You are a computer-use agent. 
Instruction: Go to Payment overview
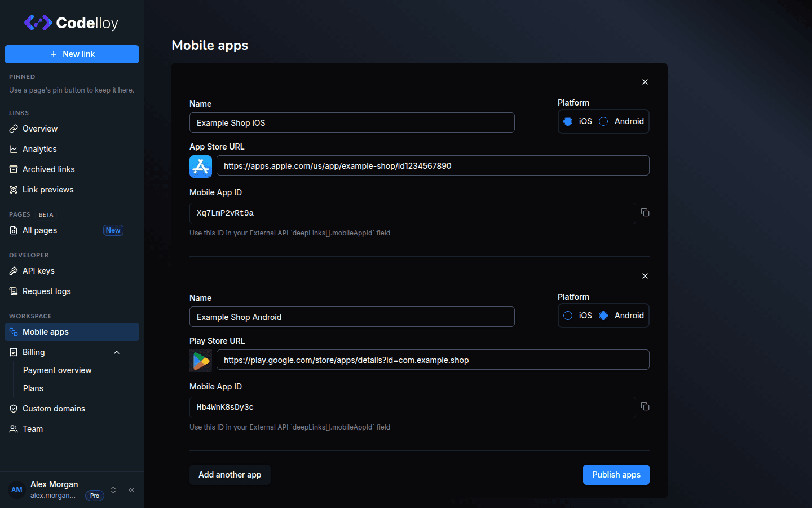tap(57, 370)
